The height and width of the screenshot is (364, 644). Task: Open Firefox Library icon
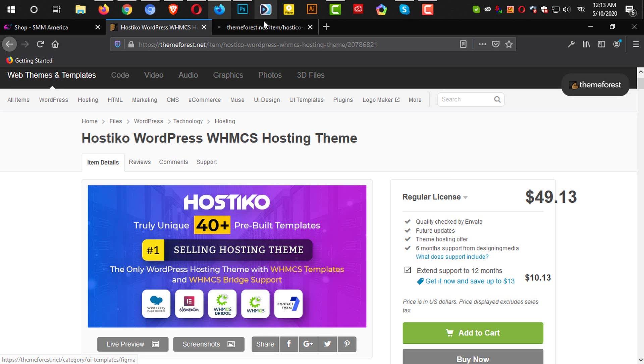point(586,44)
